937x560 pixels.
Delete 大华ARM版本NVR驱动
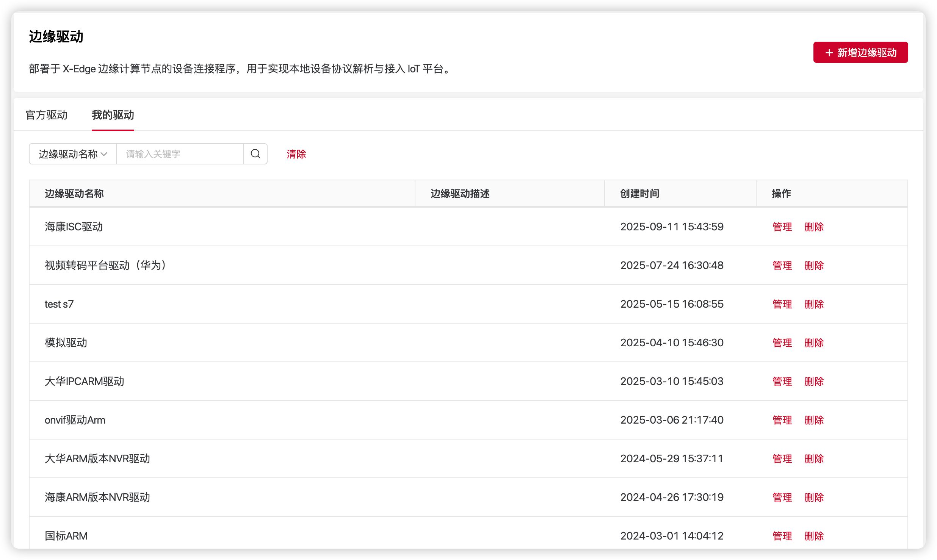tap(814, 458)
